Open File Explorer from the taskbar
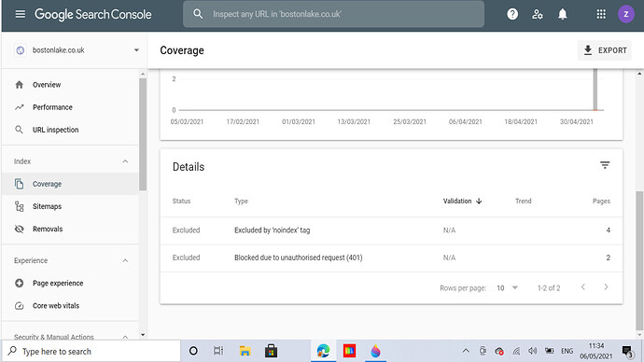This screenshot has height=362, width=644. click(245, 351)
